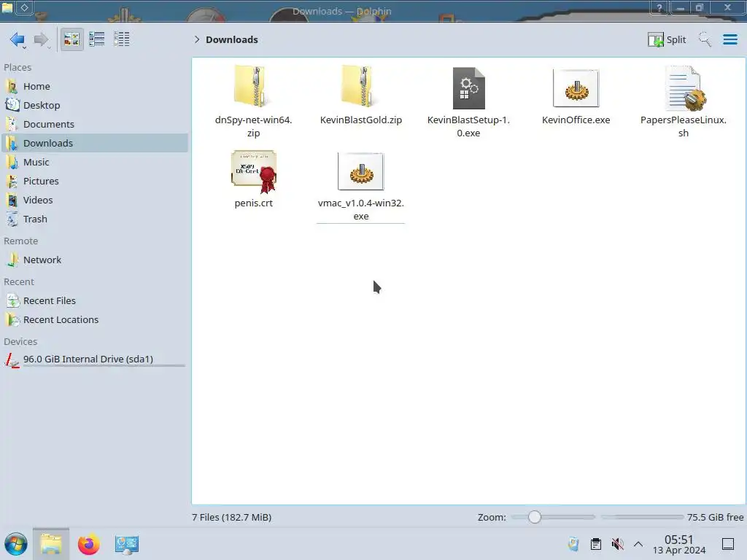Click the 75.5 GiB free space bar
The height and width of the screenshot is (560, 747).
coord(642,517)
